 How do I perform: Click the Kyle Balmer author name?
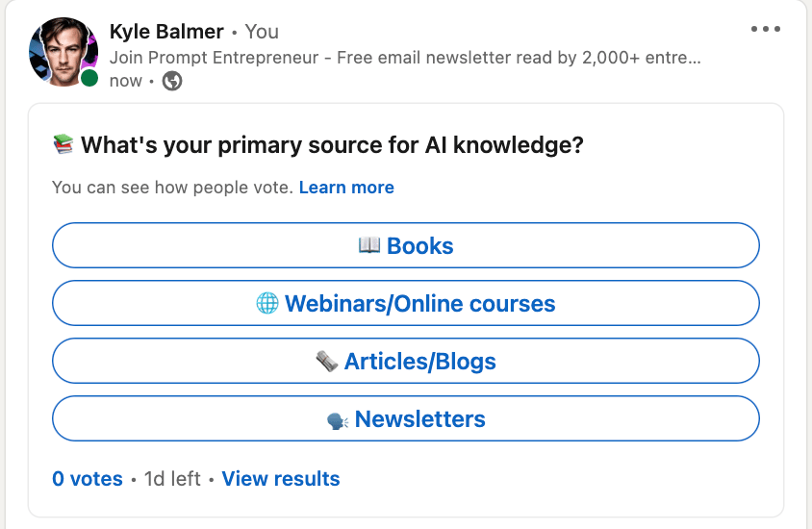coord(166,32)
